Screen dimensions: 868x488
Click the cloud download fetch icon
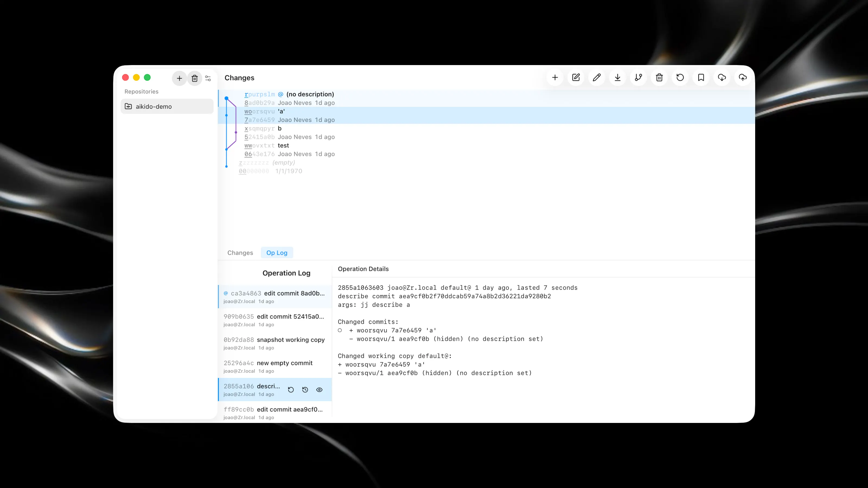point(722,78)
